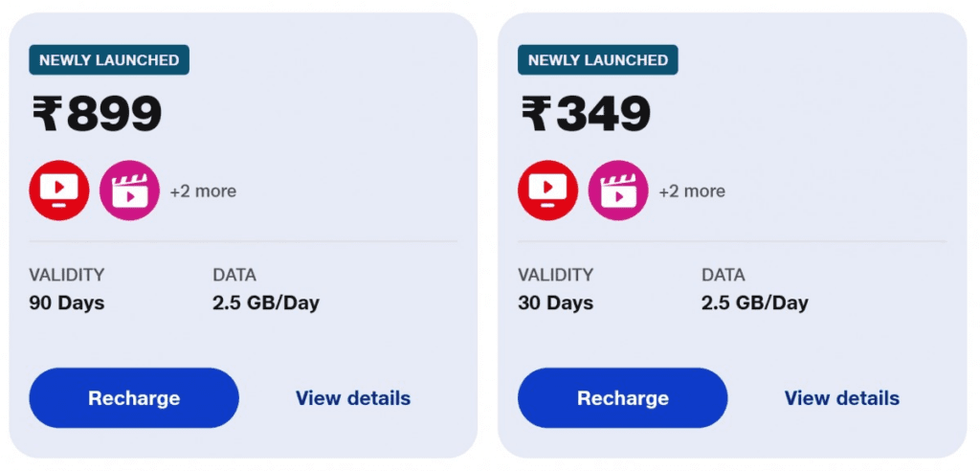The height and width of the screenshot is (471, 980).
Task: Select the ₹899 price heading
Action: (97, 114)
